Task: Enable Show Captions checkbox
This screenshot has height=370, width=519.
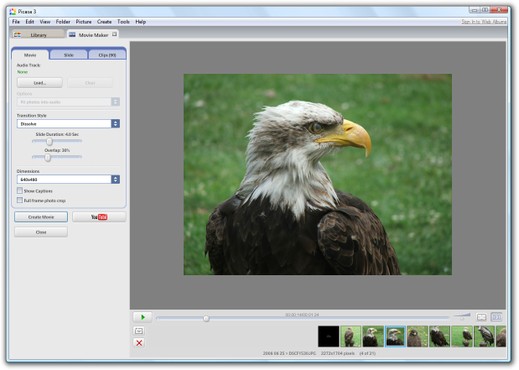Action: [x=20, y=191]
